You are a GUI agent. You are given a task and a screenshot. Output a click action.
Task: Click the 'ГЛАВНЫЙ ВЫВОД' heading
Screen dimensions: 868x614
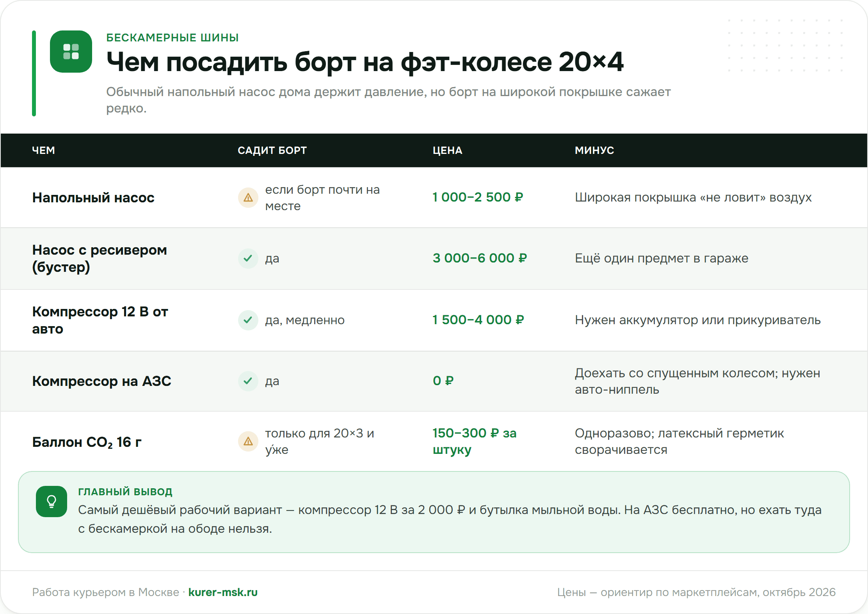click(x=125, y=491)
